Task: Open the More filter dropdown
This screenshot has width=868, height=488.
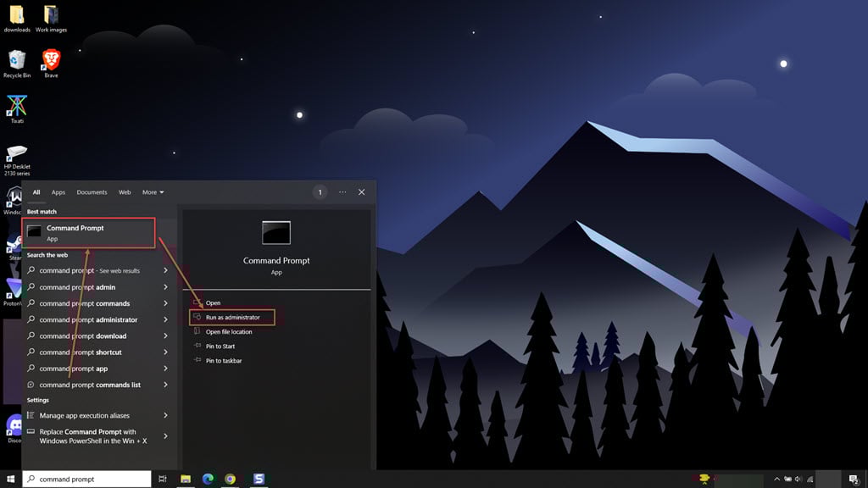Action: point(153,192)
